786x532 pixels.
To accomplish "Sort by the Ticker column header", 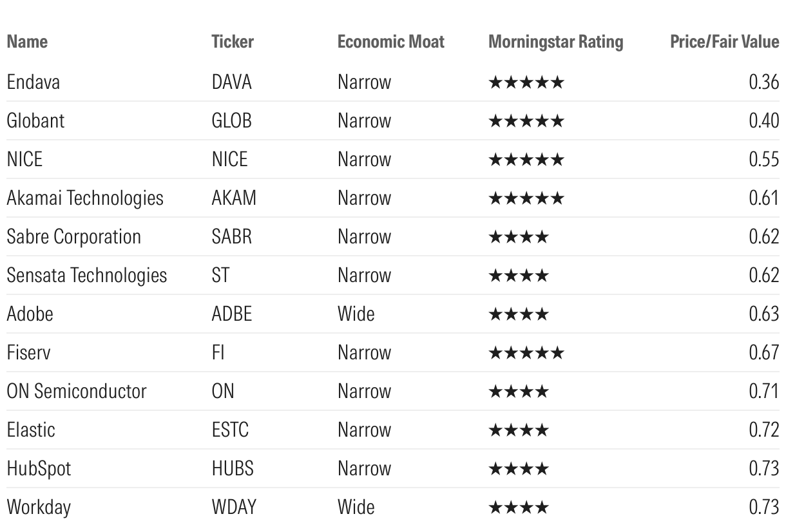I will pos(233,42).
